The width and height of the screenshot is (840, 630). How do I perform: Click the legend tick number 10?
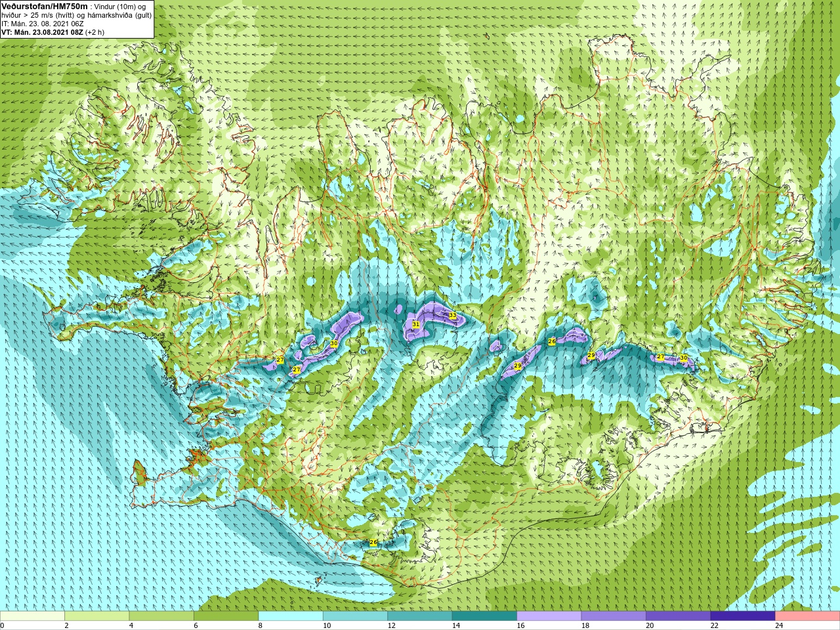pos(327,626)
